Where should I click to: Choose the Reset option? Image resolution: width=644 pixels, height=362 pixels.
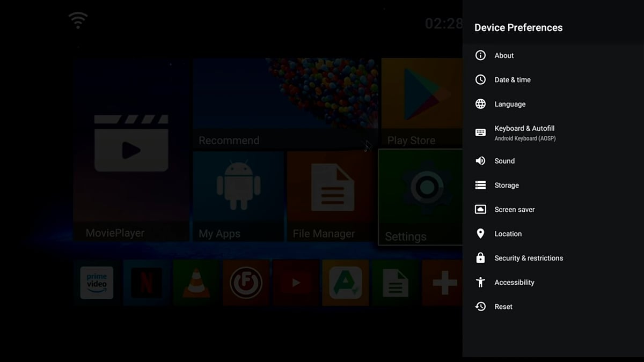point(553,307)
